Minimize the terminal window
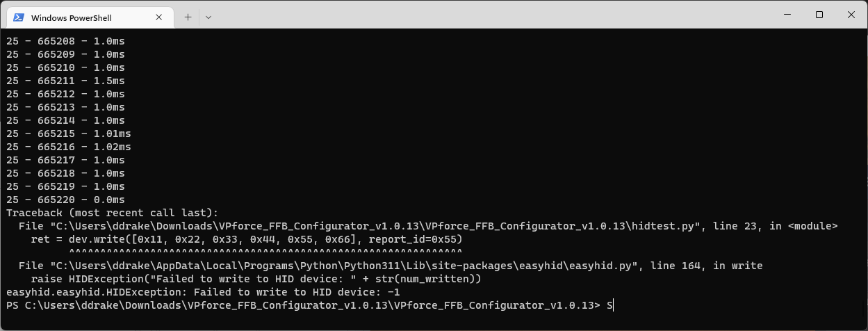868x331 pixels. point(787,15)
